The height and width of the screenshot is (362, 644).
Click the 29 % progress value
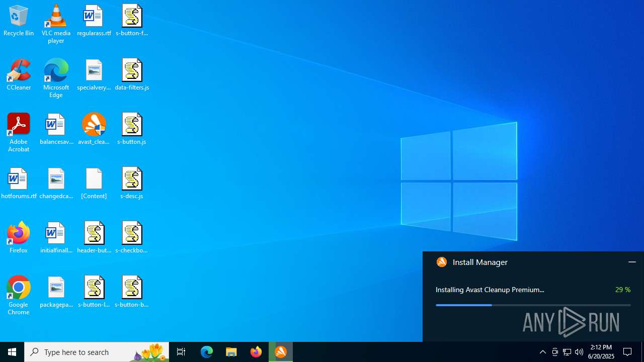[x=623, y=290]
